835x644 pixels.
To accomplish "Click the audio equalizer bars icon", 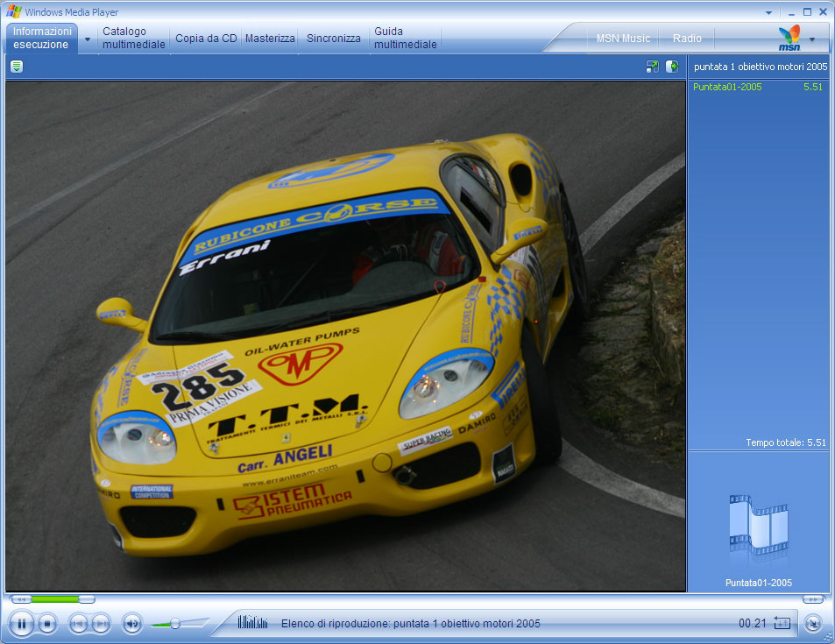I will pyautogui.click(x=252, y=621).
